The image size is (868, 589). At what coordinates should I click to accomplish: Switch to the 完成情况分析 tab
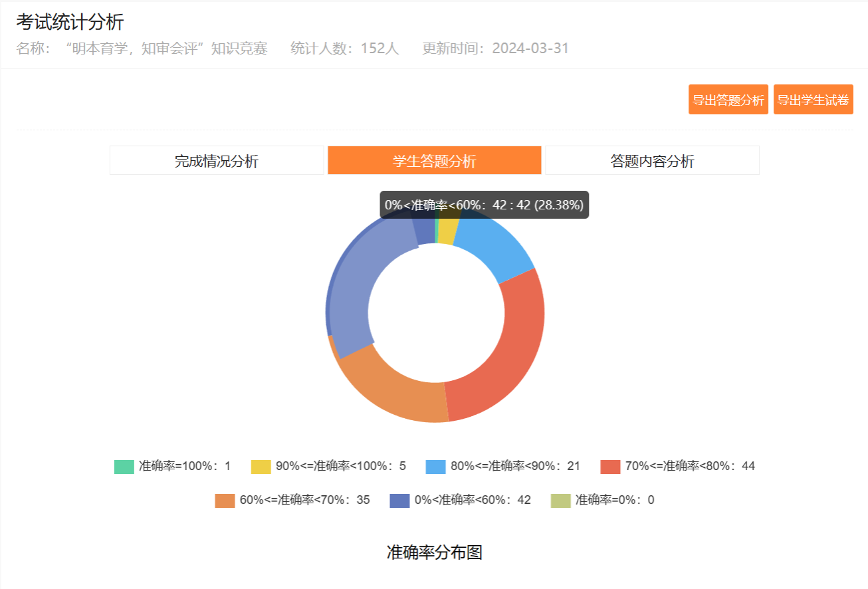tap(217, 161)
